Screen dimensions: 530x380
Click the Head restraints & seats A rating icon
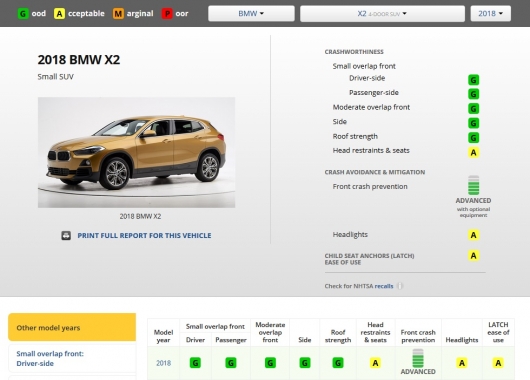pos(473,152)
